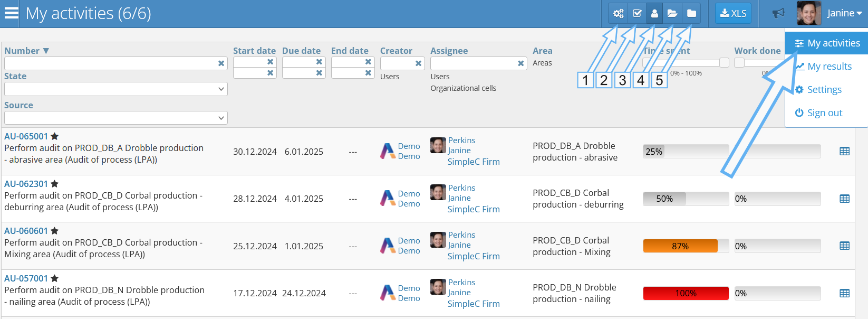
Task: Toggle the star next to AU-057001
Action: click(55, 278)
